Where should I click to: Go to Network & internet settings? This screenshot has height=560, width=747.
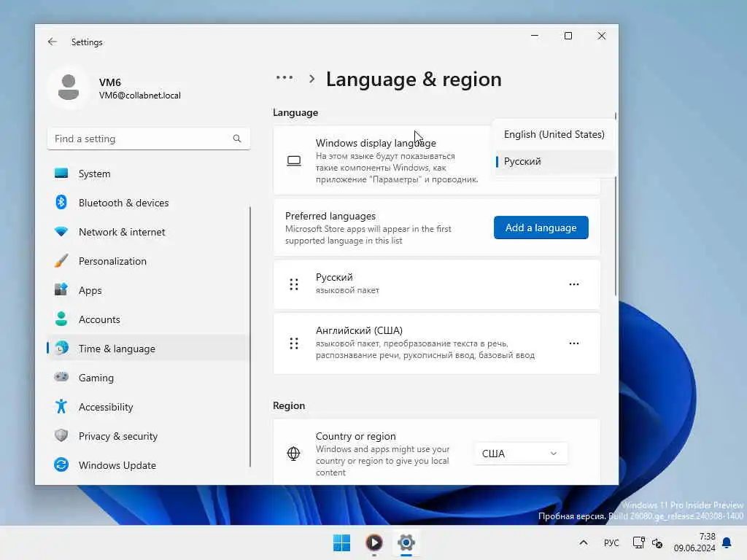click(x=149, y=232)
